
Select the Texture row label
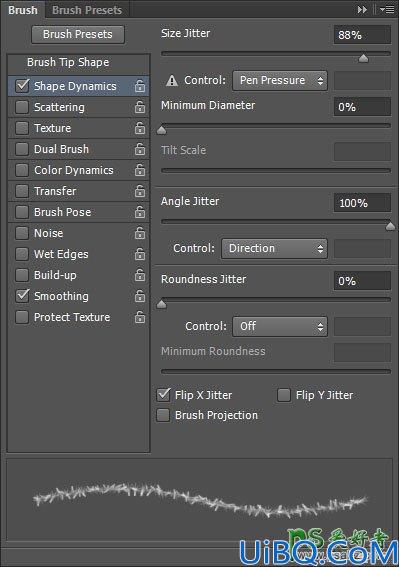[x=52, y=128]
